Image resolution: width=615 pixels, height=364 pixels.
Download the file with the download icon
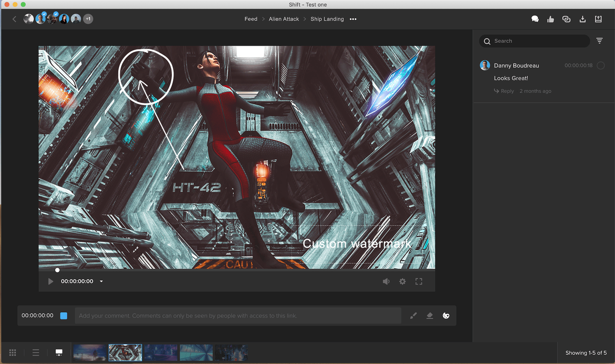(x=582, y=19)
